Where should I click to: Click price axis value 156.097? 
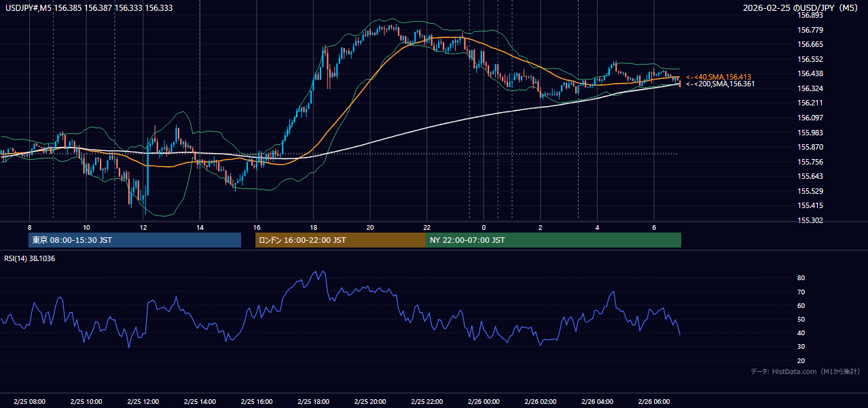click(x=810, y=118)
